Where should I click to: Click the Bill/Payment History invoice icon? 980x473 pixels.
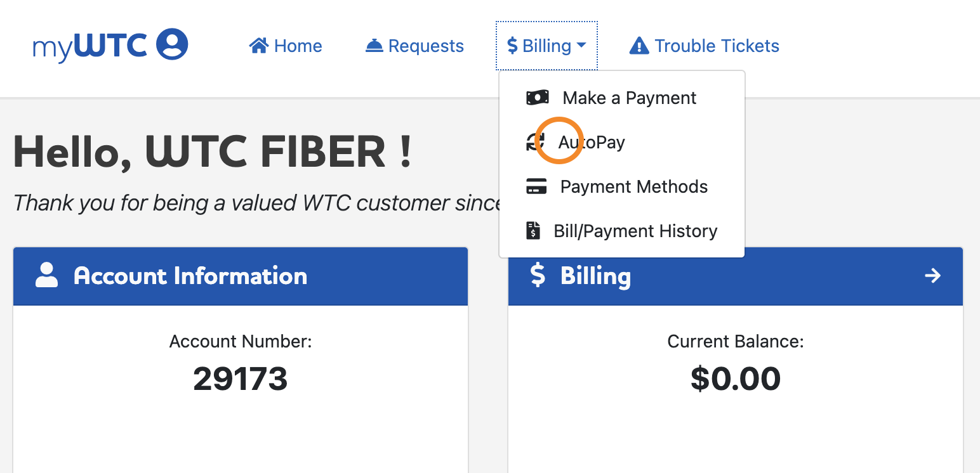533,231
